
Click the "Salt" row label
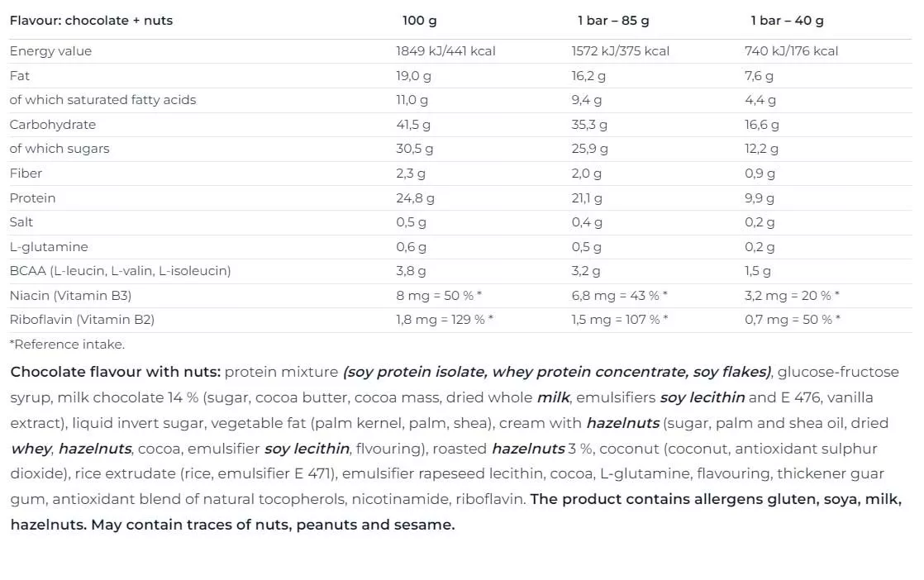tap(21, 222)
